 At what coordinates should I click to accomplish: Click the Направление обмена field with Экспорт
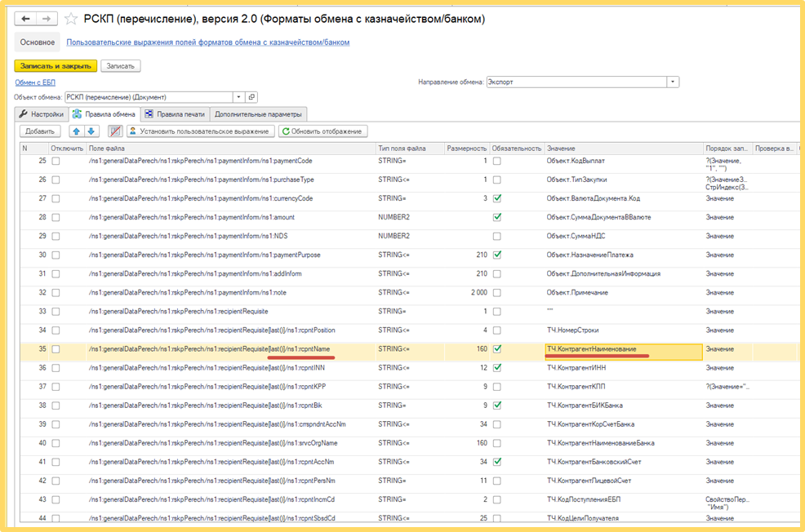576,82
